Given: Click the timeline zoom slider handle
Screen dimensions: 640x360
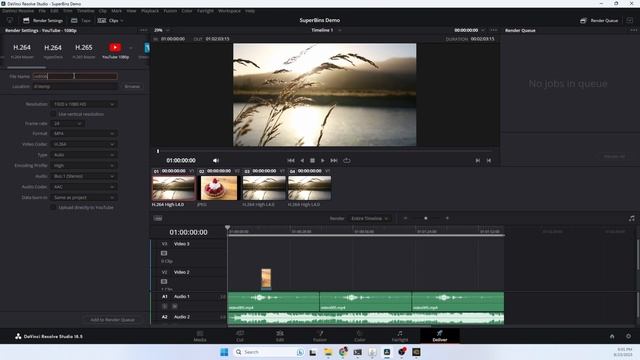Looking at the screenshot, I should coord(426,218).
